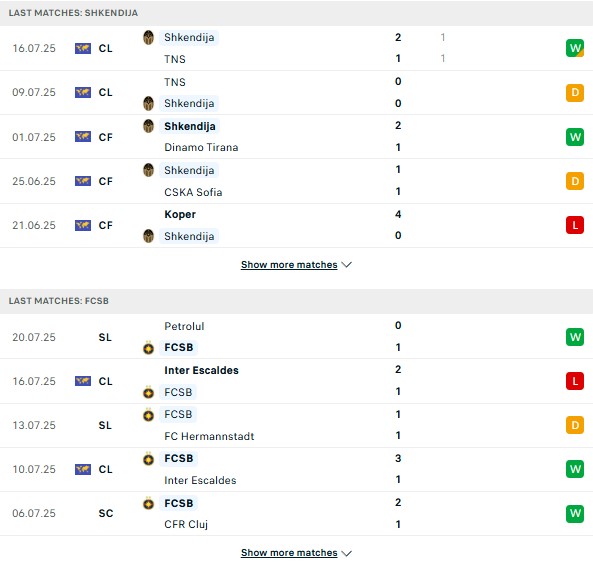593x568 pixels.
Task: Expand more Shkendija matches
Action: (289, 265)
